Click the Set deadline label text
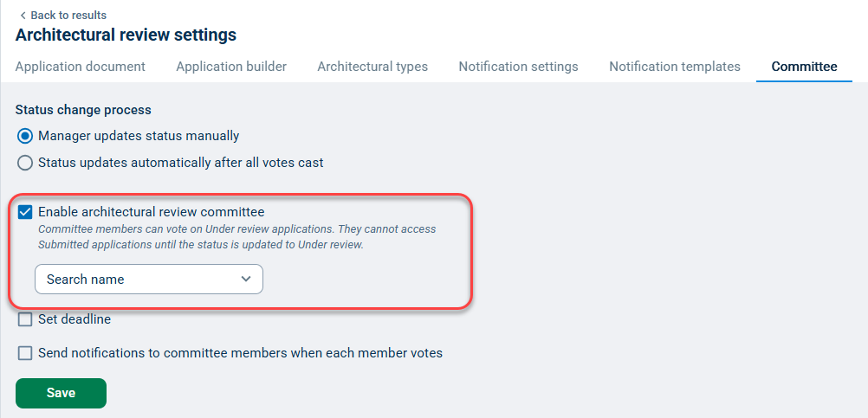Viewport: 868px width, 418px height. [74, 319]
